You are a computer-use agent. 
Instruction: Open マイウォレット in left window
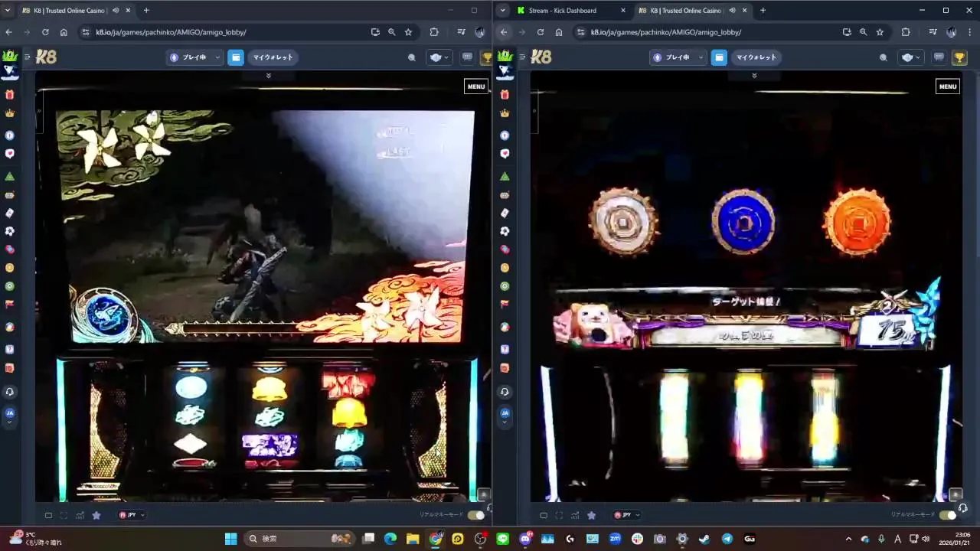pyautogui.click(x=273, y=57)
